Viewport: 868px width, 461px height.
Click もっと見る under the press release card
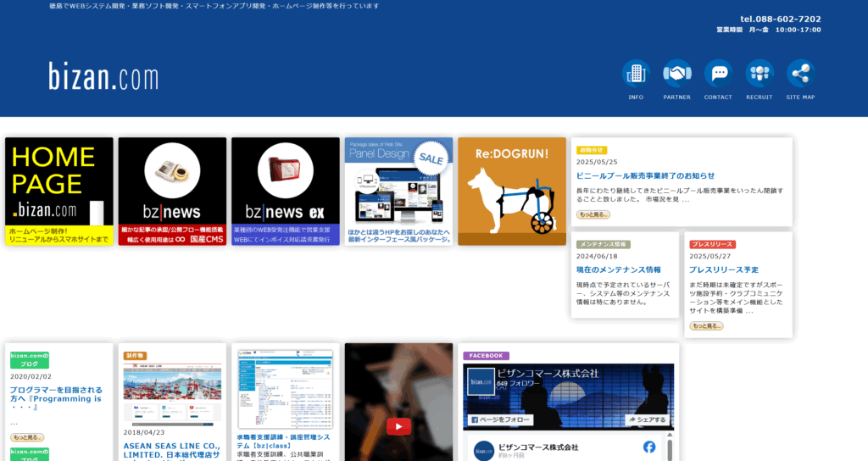706,326
